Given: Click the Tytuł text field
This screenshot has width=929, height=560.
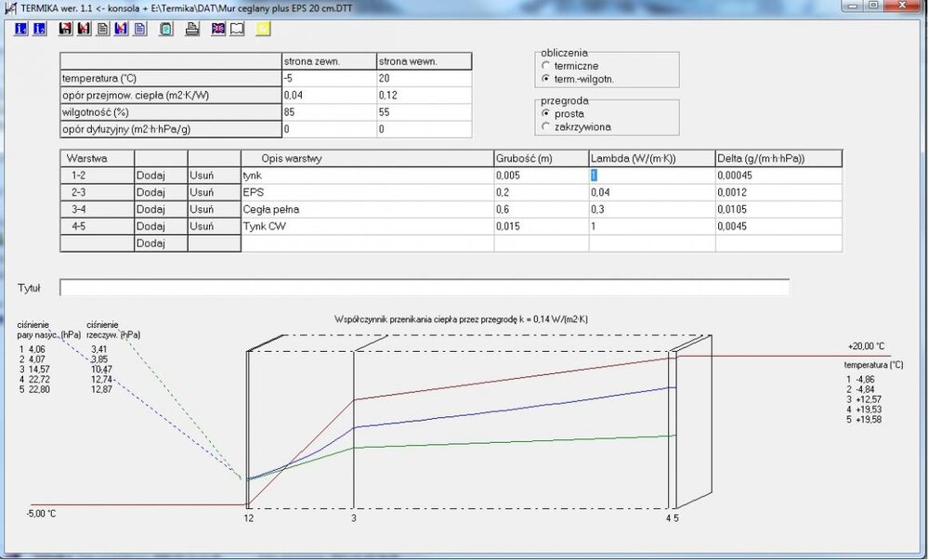Looking at the screenshot, I should 424,288.
